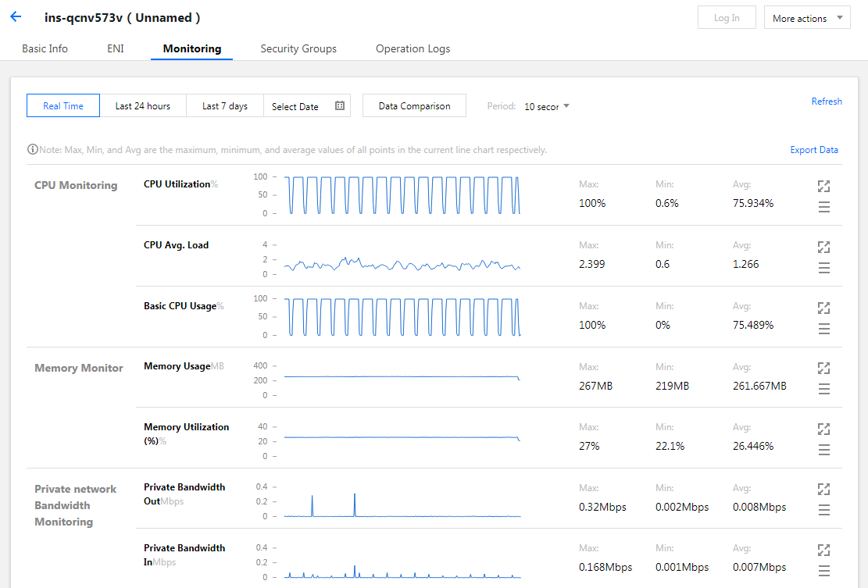The width and height of the screenshot is (868, 588).
Task: Click the Export Data link
Action: tap(814, 150)
